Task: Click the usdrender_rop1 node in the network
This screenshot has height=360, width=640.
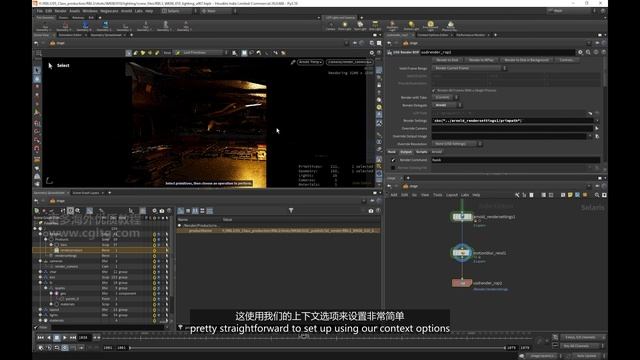Action: tap(462, 283)
